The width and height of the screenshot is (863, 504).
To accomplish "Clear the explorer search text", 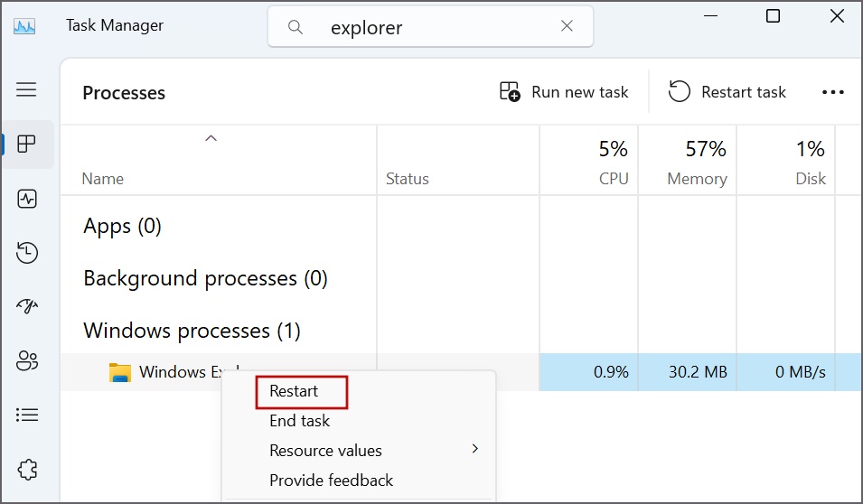I will (x=567, y=26).
